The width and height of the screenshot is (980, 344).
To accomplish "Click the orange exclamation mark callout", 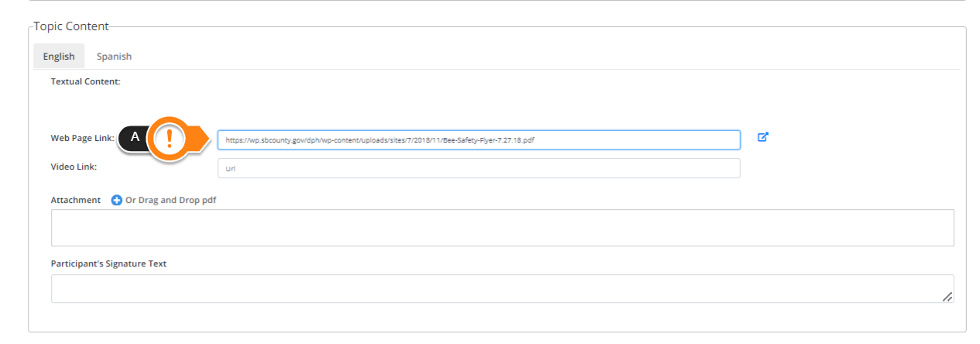I will click(x=170, y=139).
